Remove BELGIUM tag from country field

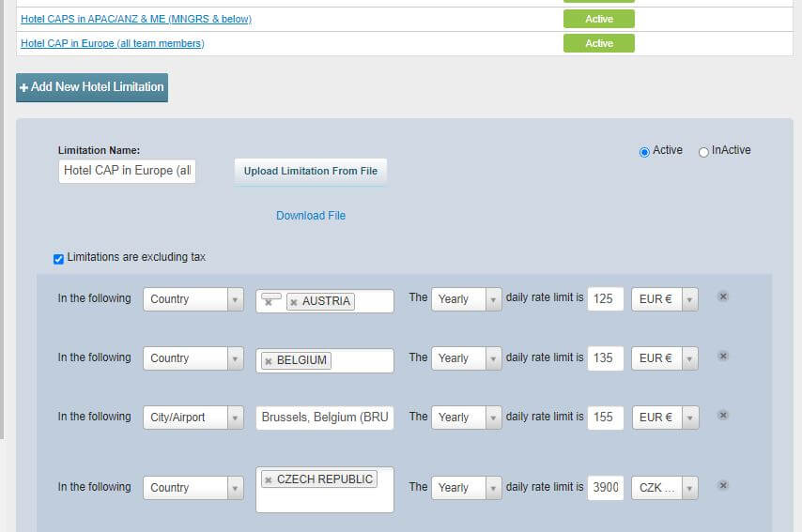pyautogui.click(x=269, y=361)
